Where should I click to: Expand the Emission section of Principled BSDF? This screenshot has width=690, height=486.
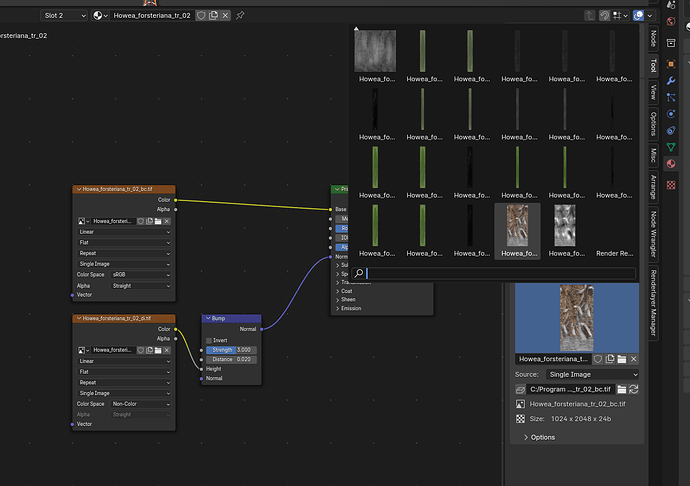click(x=349, y=309)
